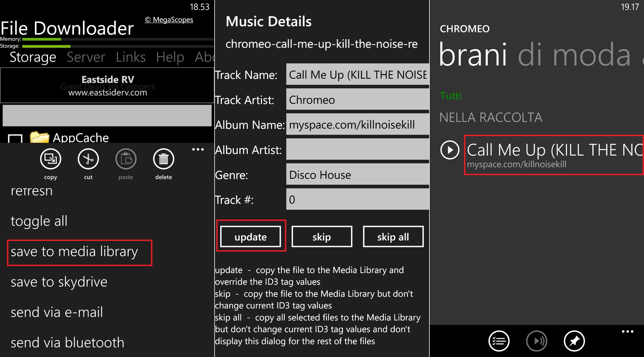Open the AppCache folder icon
Screen dimensions: 644x357
[39, 137]
